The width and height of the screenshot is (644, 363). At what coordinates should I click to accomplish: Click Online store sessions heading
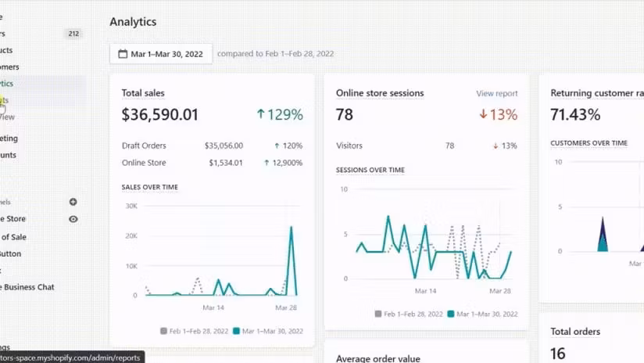coord(380,93)
